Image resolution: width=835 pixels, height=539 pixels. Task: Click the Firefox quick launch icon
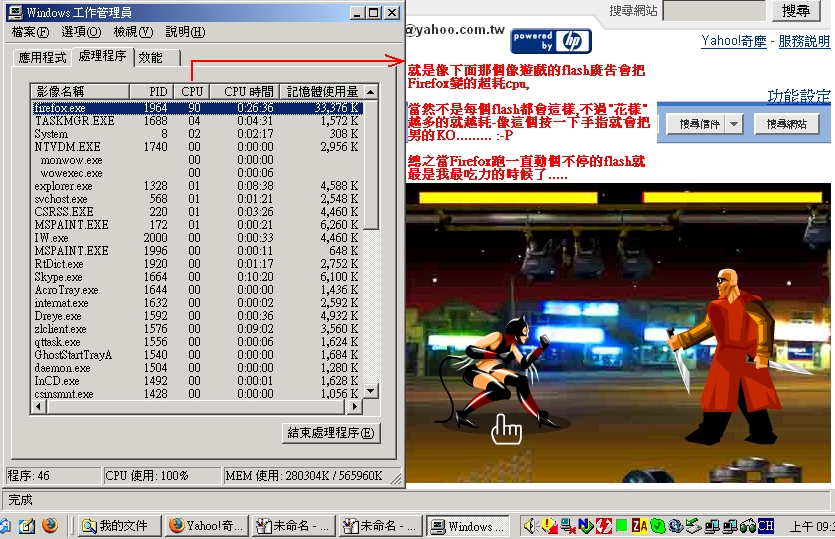pyautogui.click(x=49, y=525)
